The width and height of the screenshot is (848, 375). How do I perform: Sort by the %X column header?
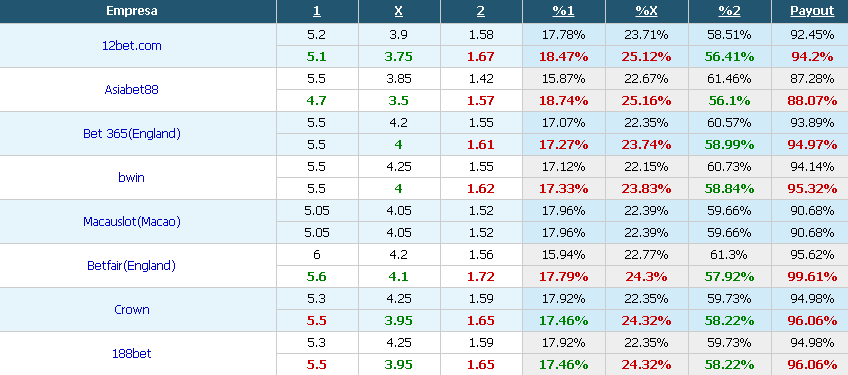[646, 11]
